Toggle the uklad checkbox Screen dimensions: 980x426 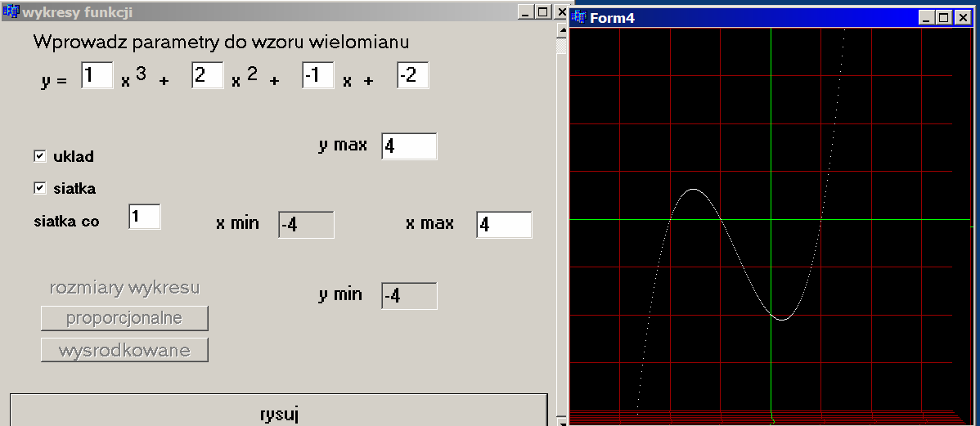tap(40, 156)
